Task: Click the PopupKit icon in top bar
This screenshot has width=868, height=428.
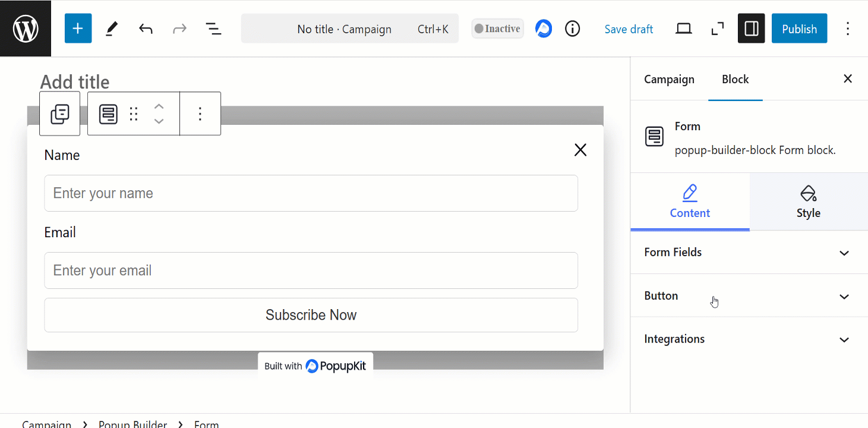Action: pos(544,29)
